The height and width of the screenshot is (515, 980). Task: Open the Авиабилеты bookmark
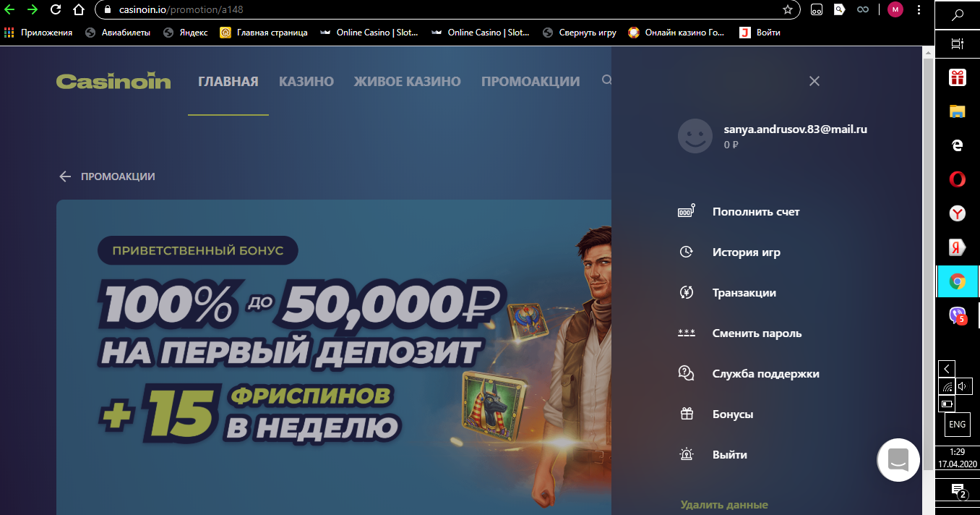coord(118,33)
